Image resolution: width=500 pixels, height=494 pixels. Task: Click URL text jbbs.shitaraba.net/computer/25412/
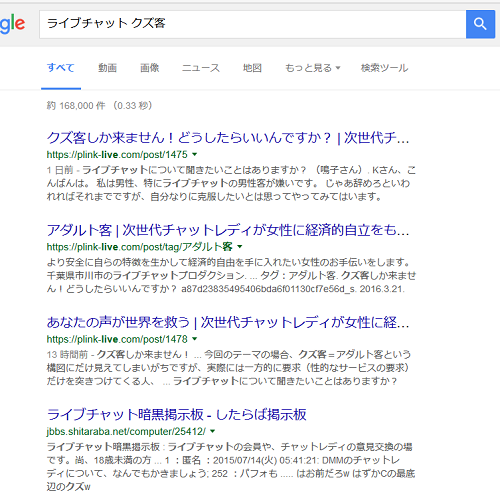pyautogui.click(x=126, y=432)
